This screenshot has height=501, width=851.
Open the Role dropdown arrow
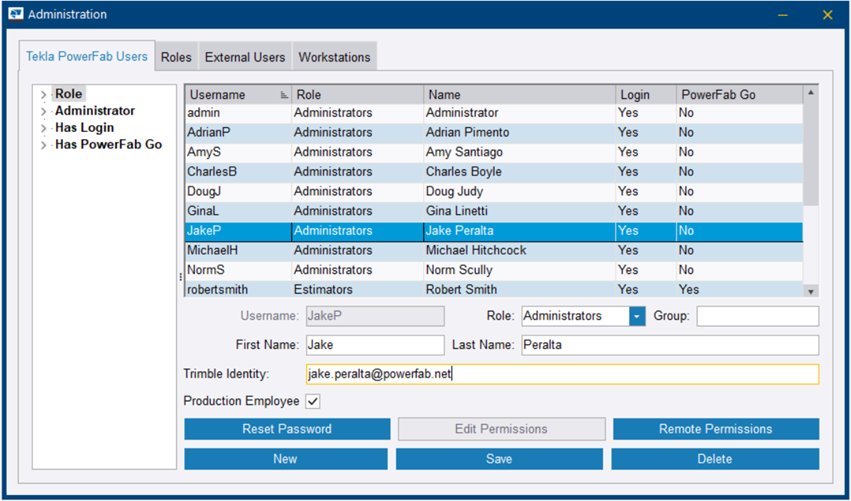click(x=637, y=316)
